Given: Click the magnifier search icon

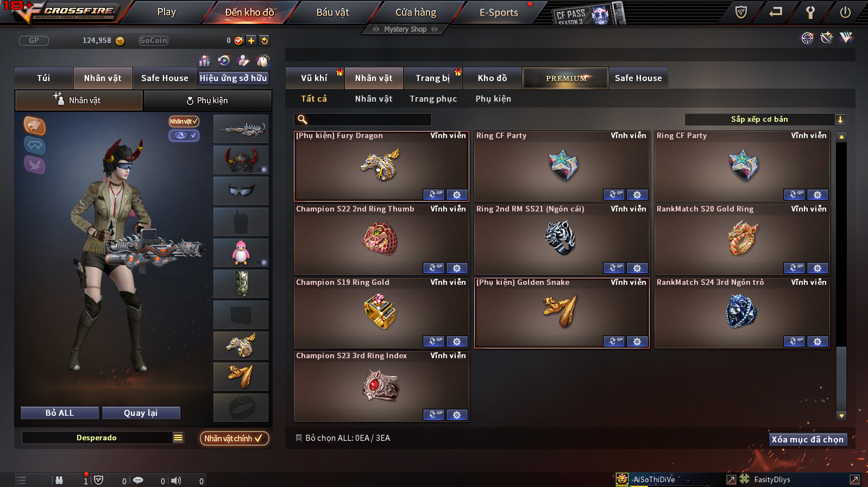Looking at the screenshot, I should coord(303,120).
